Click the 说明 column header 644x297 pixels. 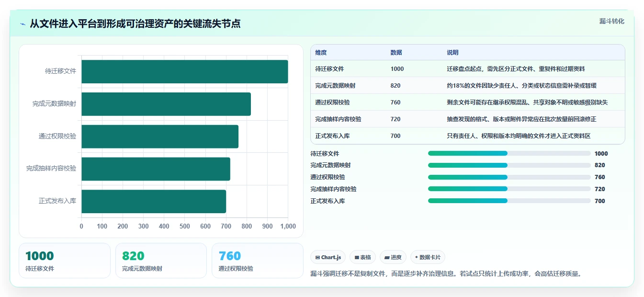(x=452, y=53)
